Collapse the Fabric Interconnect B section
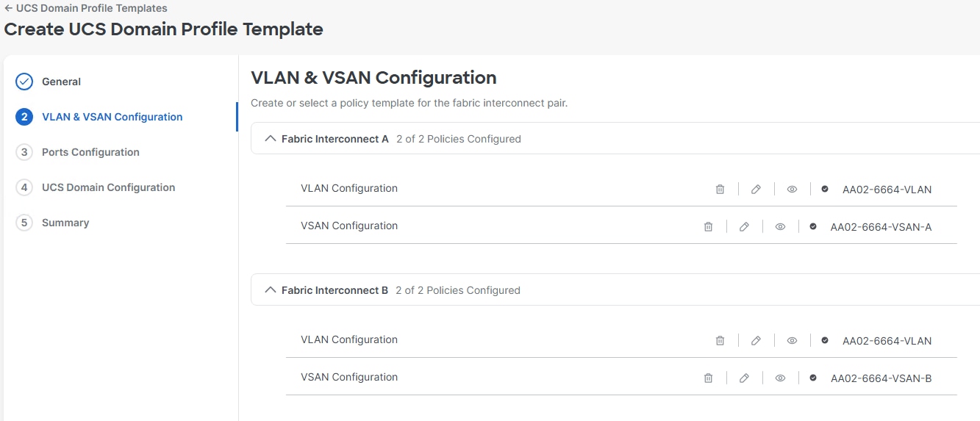The width and height of the screenshot is (980, 421). tap(270, 289)
